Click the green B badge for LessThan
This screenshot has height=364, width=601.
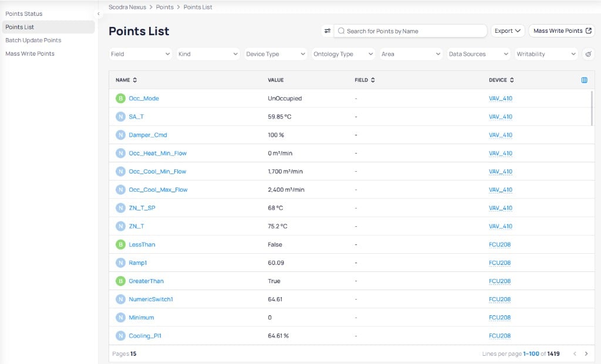[x=121, y=244]
